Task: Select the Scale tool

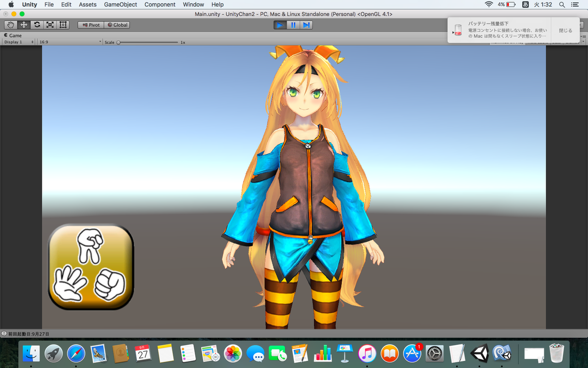Action: (50, 24)
